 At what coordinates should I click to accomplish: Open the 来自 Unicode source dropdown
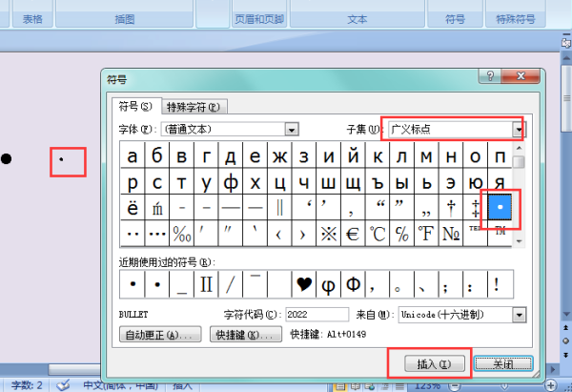click(520, 315)
